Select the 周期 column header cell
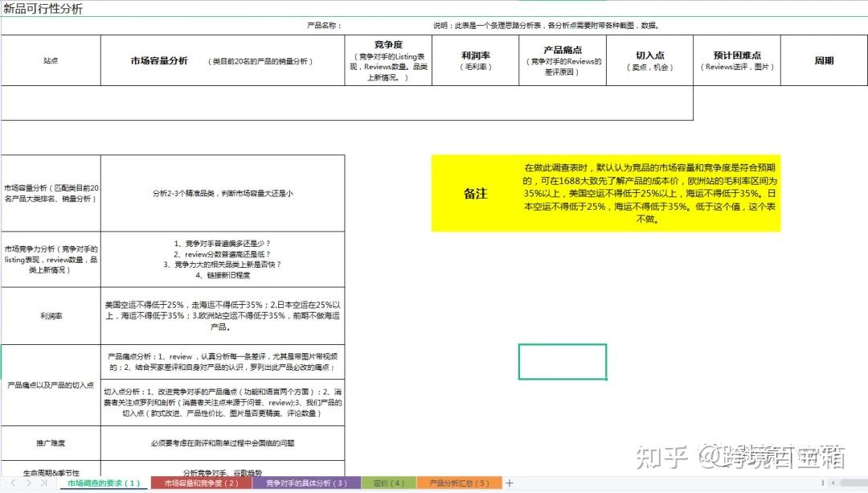Screen dimensions: 868x493 [x=822, y=60]
